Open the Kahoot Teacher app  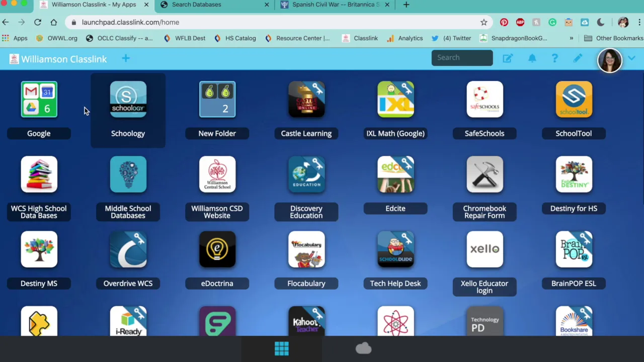click(x=306, y=321)
